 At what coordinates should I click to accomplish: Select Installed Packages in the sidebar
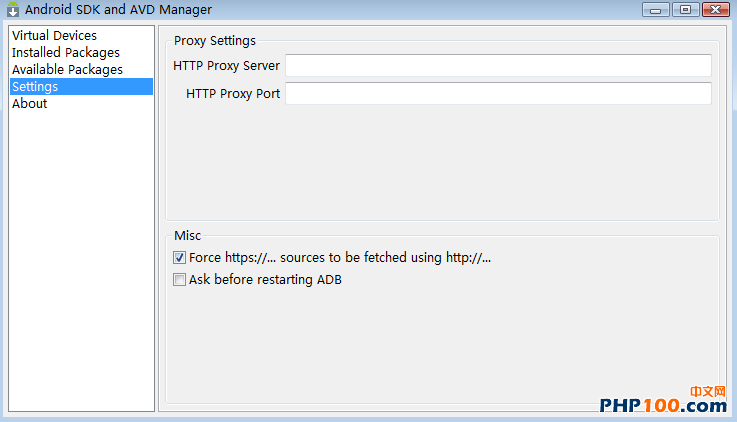coord(81,53)
